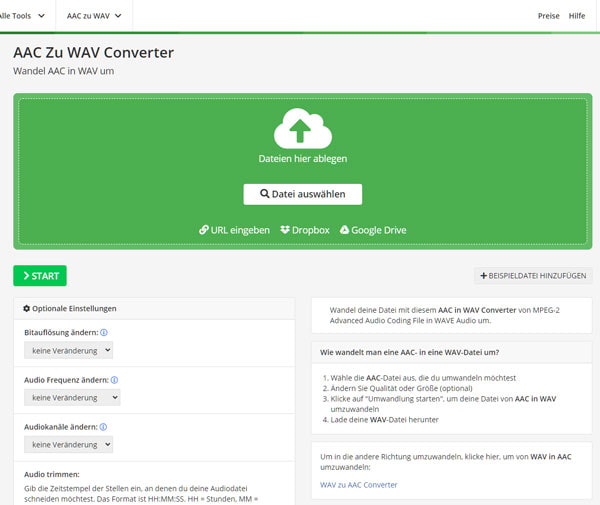Open the Preise page
This screenshot has width=600, height=505.
click(x=549, y=16)
